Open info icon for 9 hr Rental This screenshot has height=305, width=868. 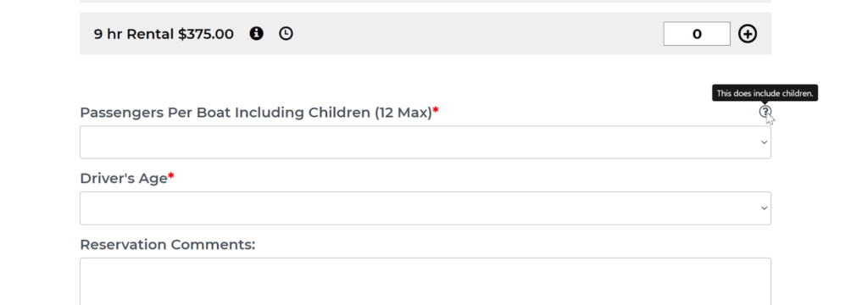[256, 34]
